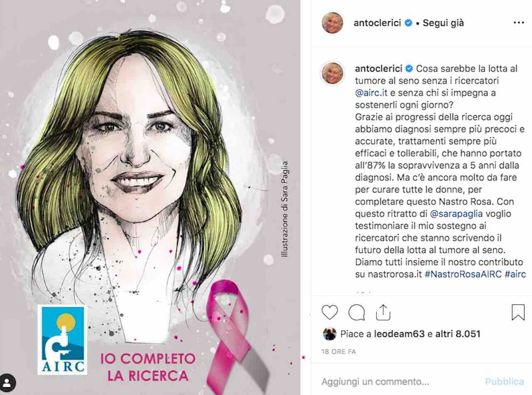Click the tagged people icon on the image
Viewport: 532px width, 395px height.
click(8, 382)
